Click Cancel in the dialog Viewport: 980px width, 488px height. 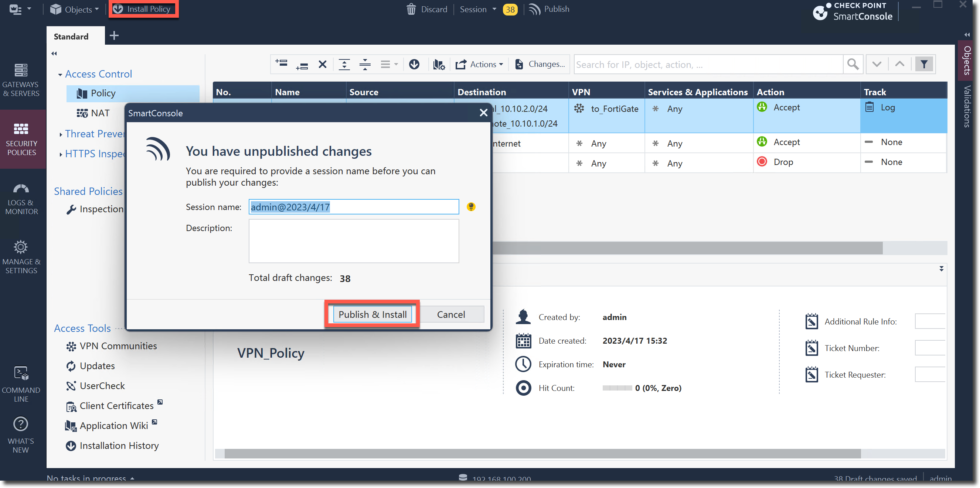coord(451,314)
